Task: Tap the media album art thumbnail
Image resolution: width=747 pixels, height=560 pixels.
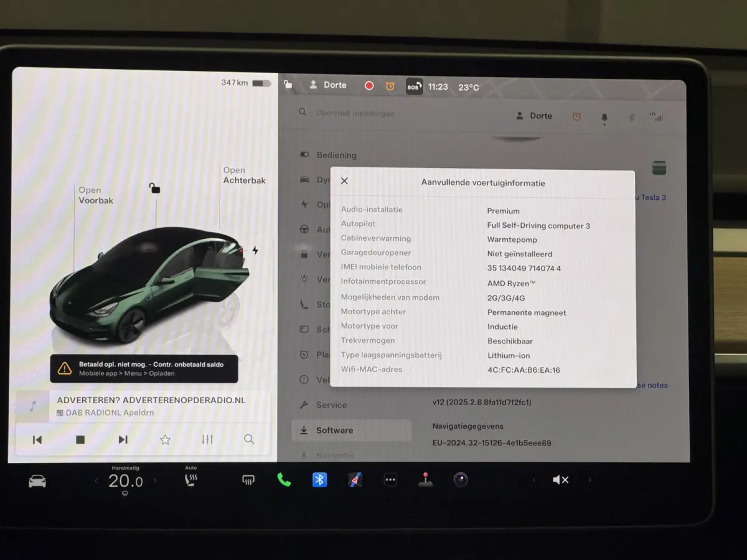Action: [32, 406]
